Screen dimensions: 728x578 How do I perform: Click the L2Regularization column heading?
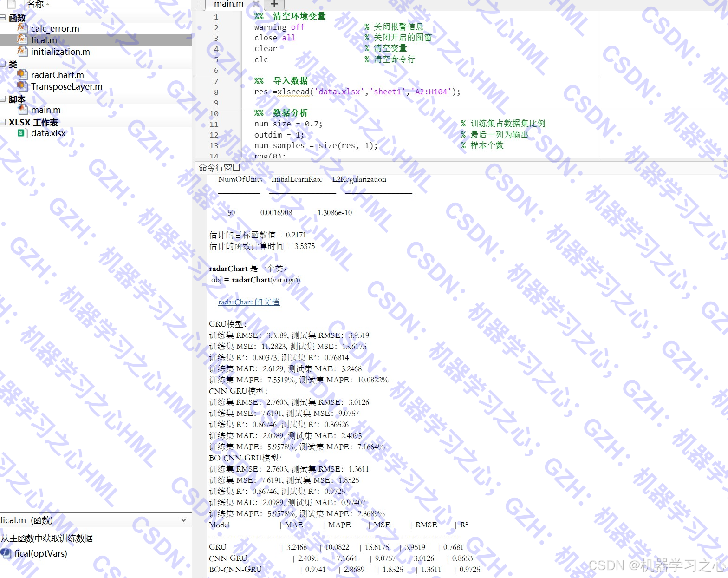(x=359, y=179)
